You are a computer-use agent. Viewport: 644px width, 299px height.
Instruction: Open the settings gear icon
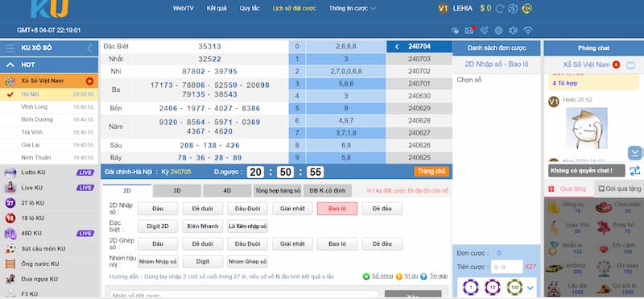point(498,31)
